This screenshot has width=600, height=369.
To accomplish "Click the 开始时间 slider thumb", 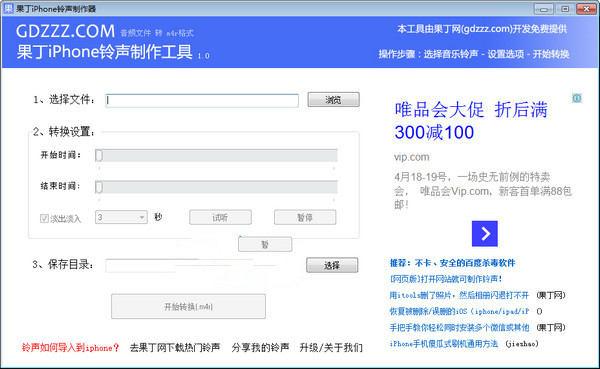I will coord(99,156).
